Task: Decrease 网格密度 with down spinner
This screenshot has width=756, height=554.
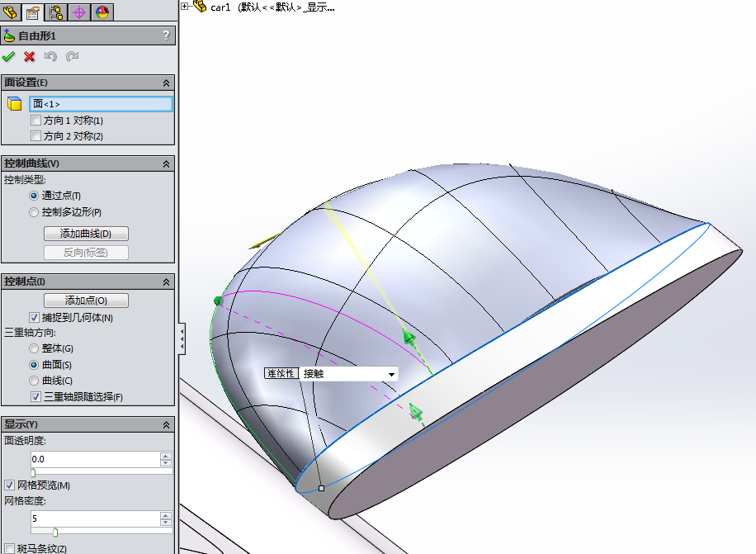Action: click(x=165, y=522)
